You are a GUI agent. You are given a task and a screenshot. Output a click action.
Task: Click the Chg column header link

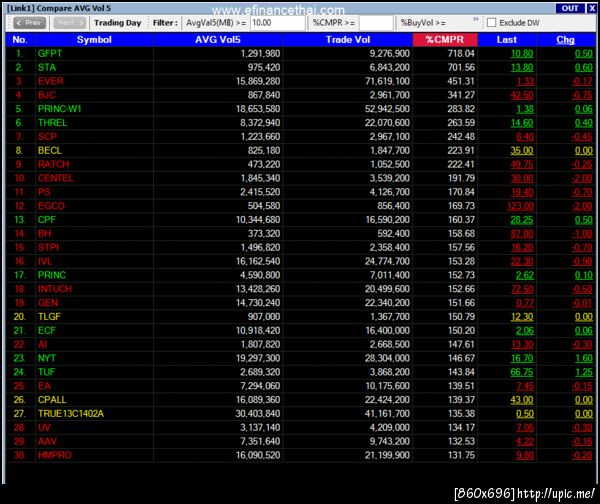[x=565, y=40]
